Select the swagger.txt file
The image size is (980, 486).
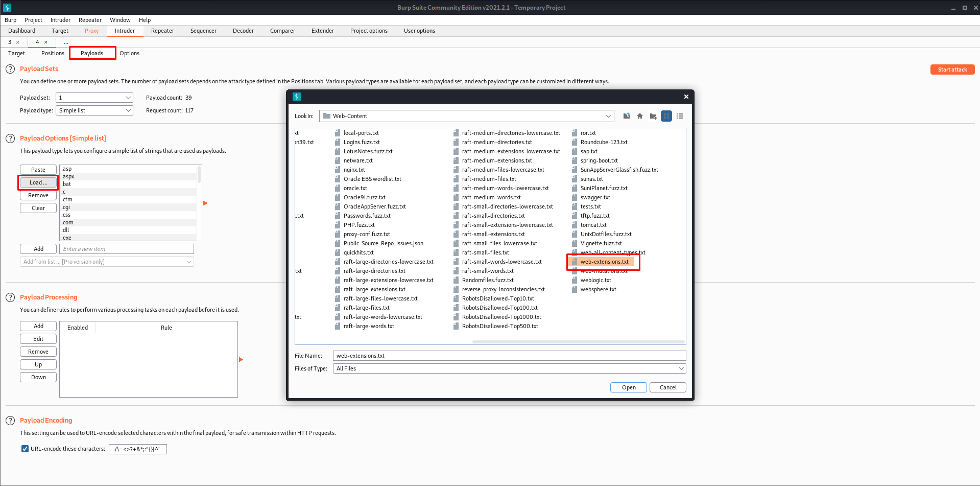coord(595,197)
